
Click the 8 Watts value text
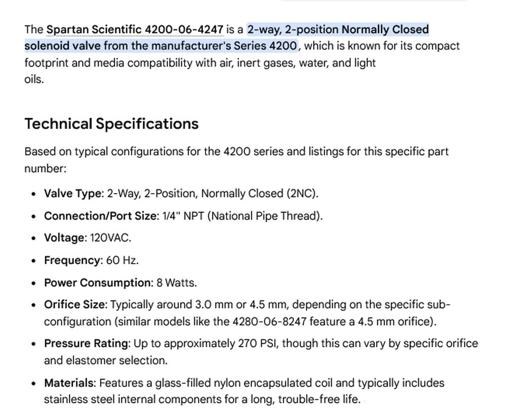click(176, 283)
